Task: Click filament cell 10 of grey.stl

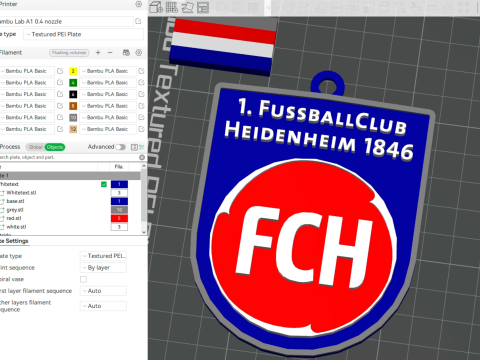Action: 119,210
